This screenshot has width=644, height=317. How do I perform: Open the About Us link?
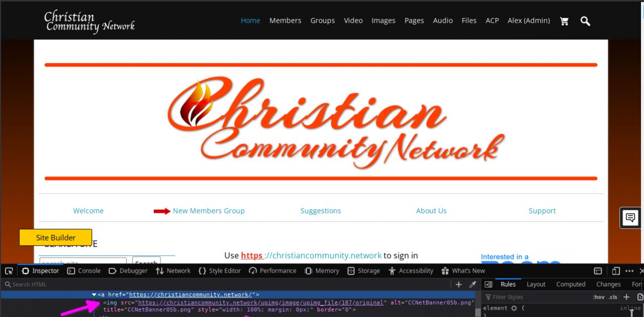pos(431,211)
